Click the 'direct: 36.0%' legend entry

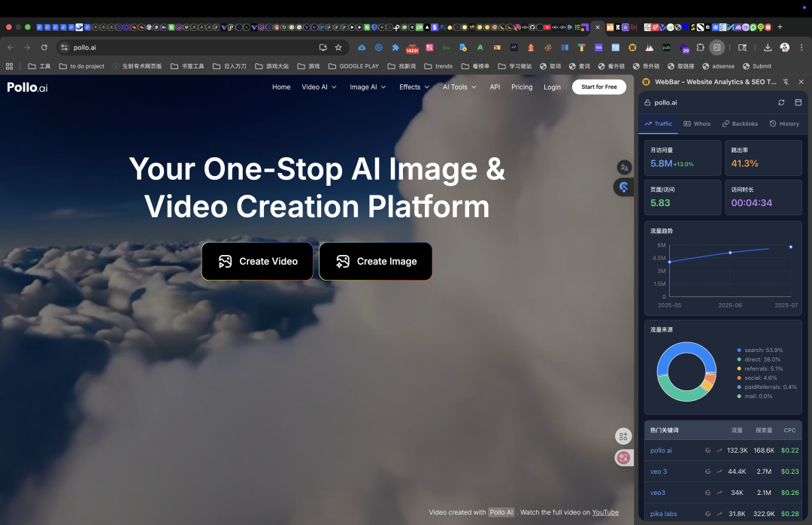coord(759,360)
